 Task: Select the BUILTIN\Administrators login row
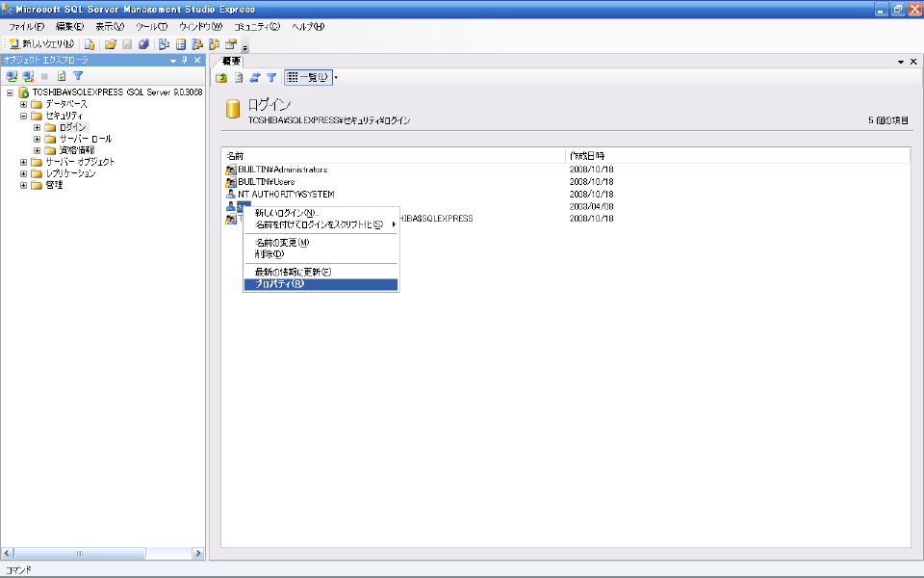pyautogui.click(x=282, y=170)
